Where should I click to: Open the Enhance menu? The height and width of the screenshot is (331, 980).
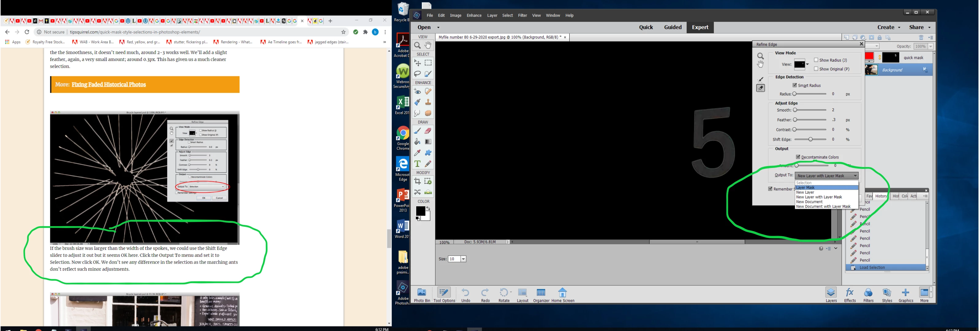pos(474,16)
